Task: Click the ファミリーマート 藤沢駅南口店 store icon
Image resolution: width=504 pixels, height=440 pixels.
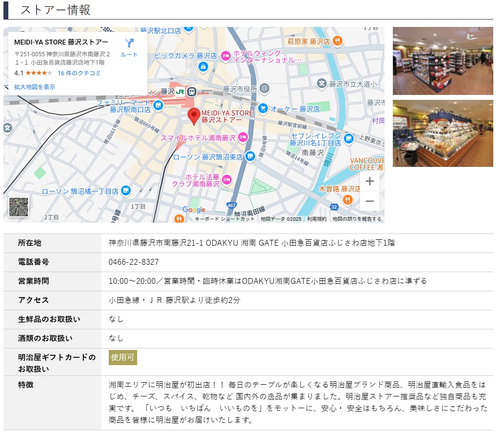Action: (158, 105)
